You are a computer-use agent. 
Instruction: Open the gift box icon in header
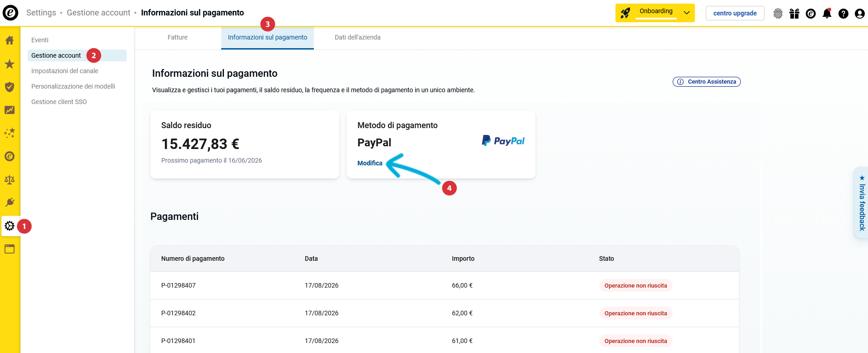794,14
